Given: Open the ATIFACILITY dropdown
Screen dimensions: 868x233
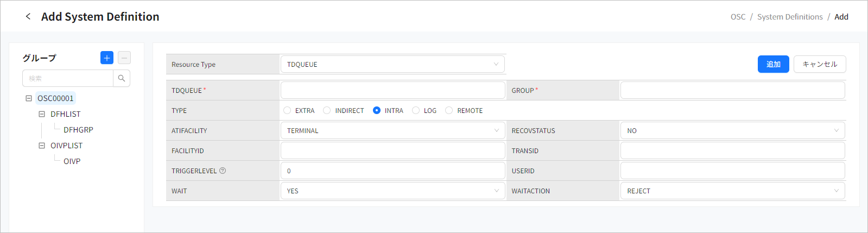Looking at the screenshot, I should [392, 130].
